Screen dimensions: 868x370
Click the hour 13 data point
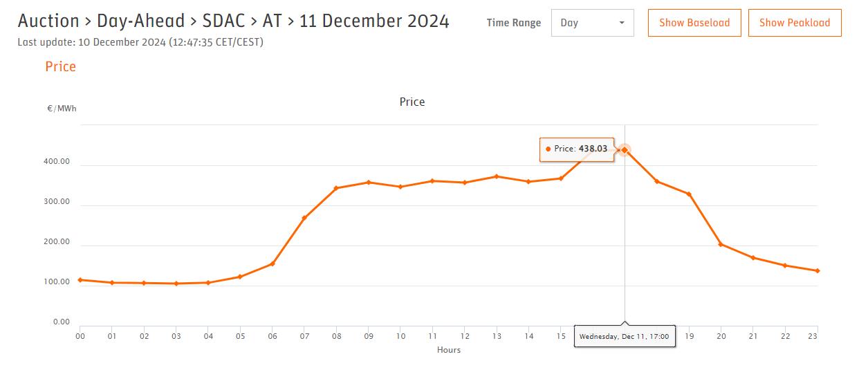(497, 176)
